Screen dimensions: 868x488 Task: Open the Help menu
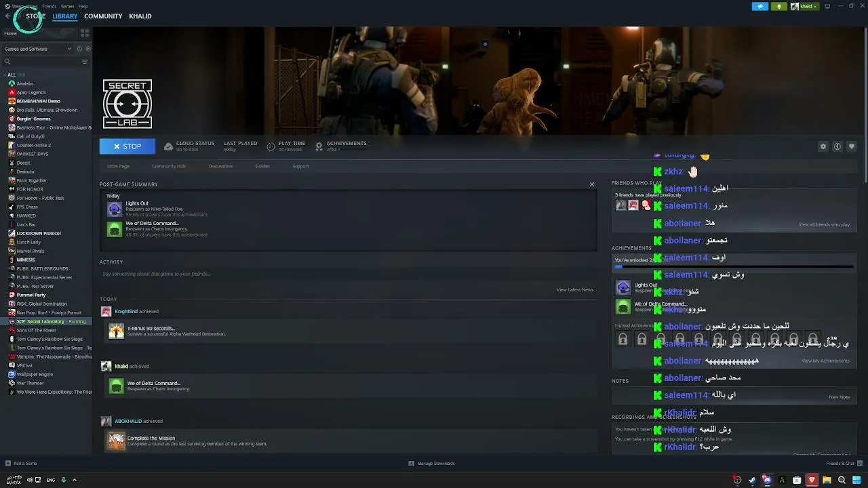point(83,6)
